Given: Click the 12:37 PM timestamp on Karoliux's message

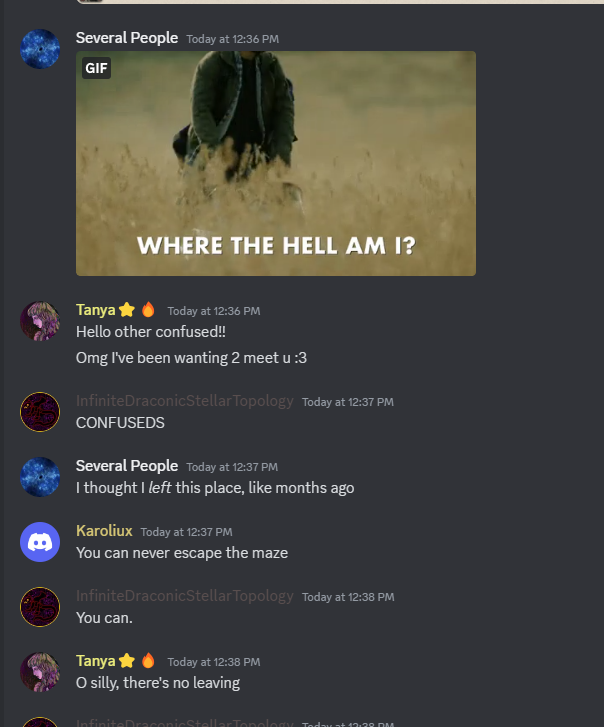Looking at the screenshot, I should click(186, 532).
